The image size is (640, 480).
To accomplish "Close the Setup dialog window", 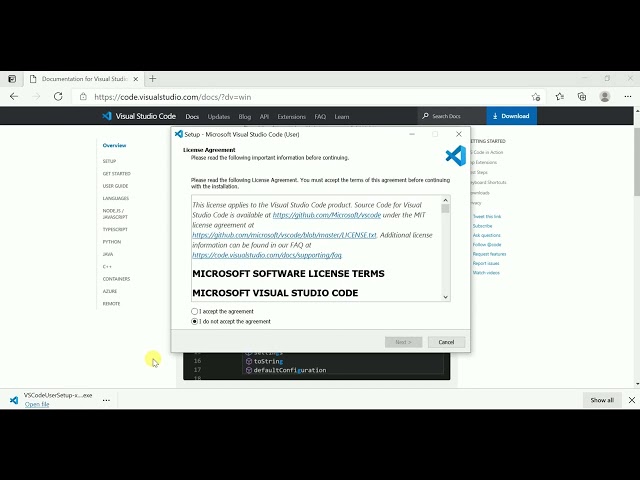I will point(459,134).
